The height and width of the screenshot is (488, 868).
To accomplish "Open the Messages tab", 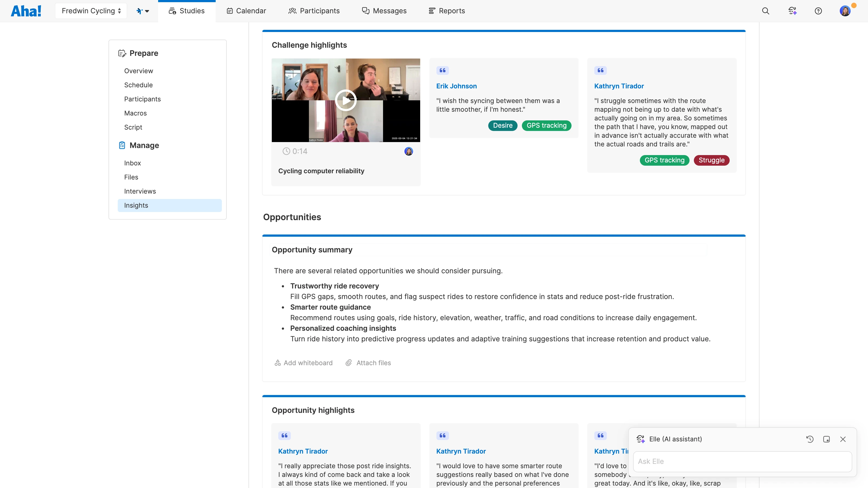I will (x=384, y=11).
